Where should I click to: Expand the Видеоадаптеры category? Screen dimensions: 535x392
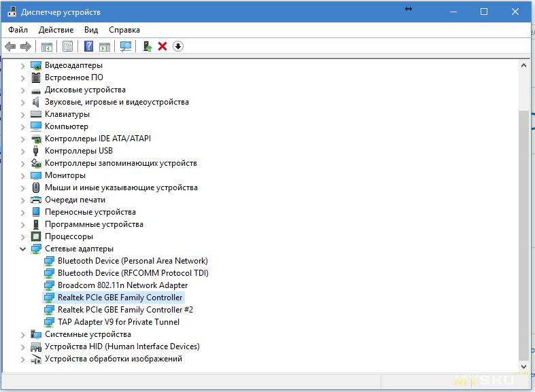22,65
